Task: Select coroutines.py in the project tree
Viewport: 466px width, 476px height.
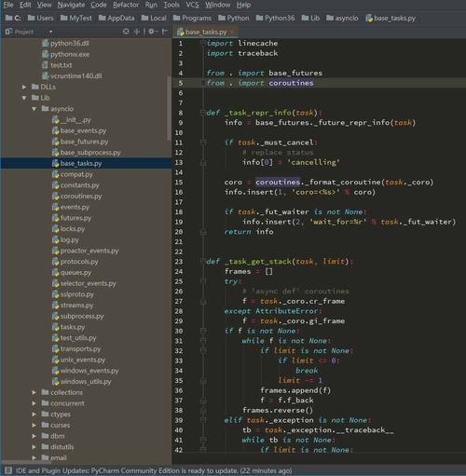Action: (81, 197)
